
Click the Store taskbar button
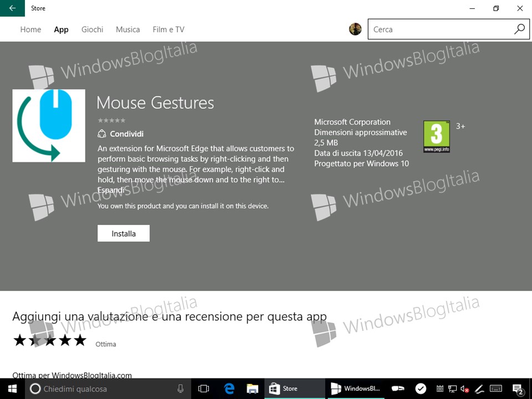[x=294, y=389]
